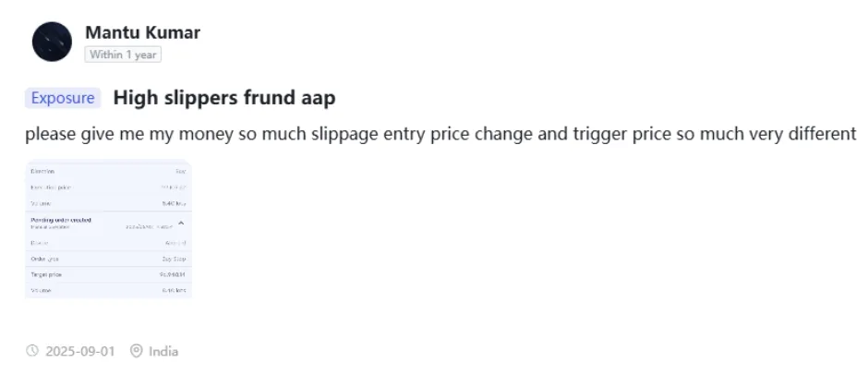
Task: Click the location pin icon
Action: coord(136,351)
